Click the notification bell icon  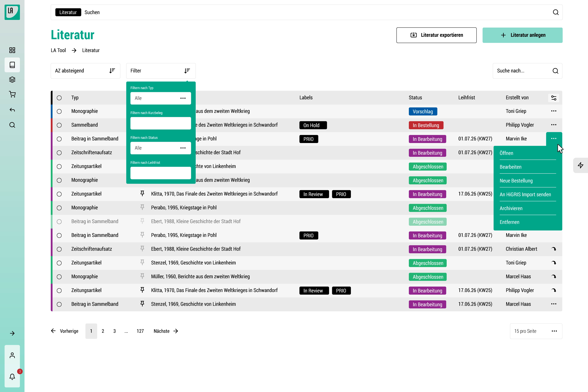pos(12,377)
